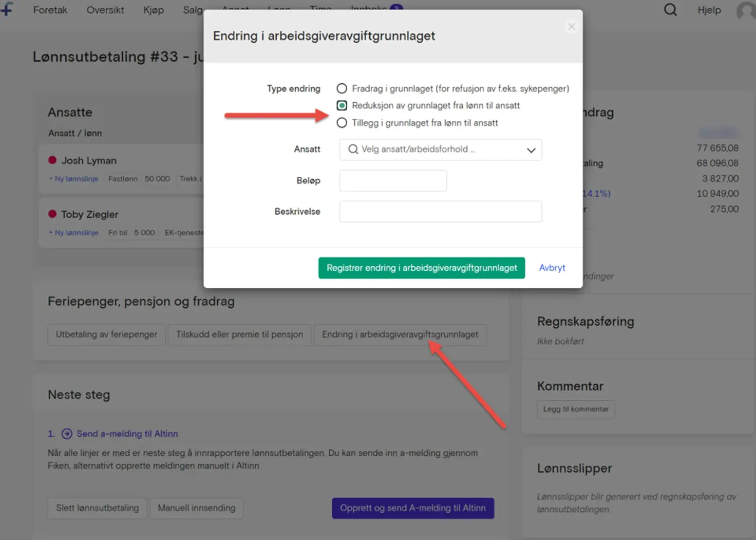Click Opprett og send A-melding til Altinn
756x540 pixels.
(412, 508)
